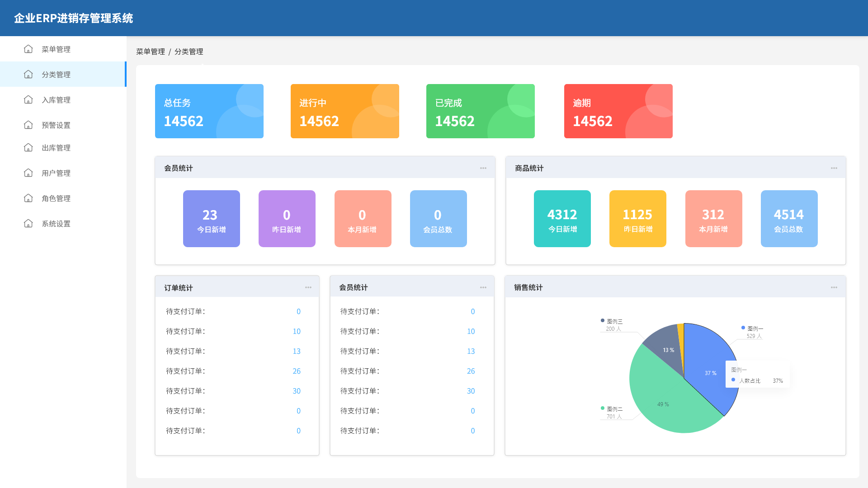The height and width of the screenshot is (488, 868).
Task: Click the 1125 昨日新增 product tile
Action: [638, 219]
